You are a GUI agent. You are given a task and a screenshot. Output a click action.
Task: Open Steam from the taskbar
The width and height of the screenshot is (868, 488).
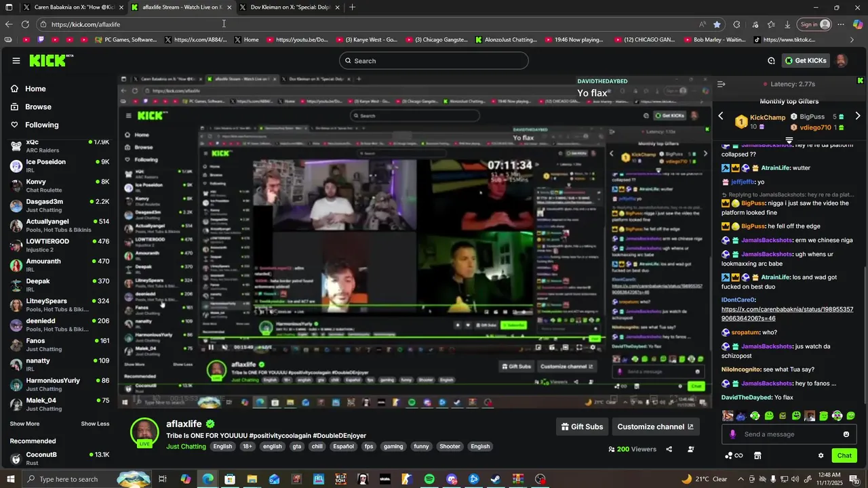(x=496, y=479)
